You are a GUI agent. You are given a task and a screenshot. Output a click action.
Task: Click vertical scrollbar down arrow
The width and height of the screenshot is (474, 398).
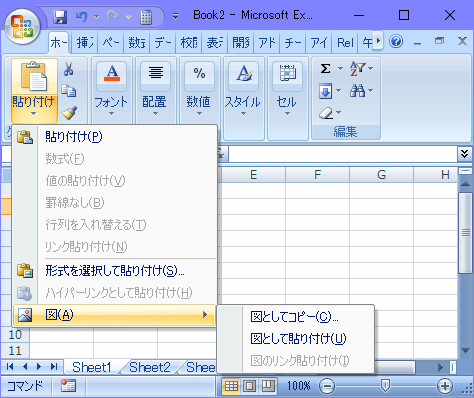tap(465, 350)
